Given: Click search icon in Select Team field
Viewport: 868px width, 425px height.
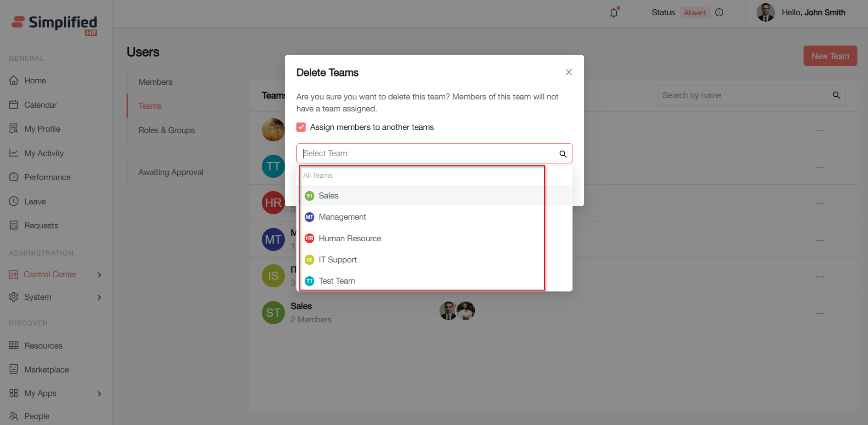Looking at the screenshot, I should pyautogui.click(x=563, y=154).
